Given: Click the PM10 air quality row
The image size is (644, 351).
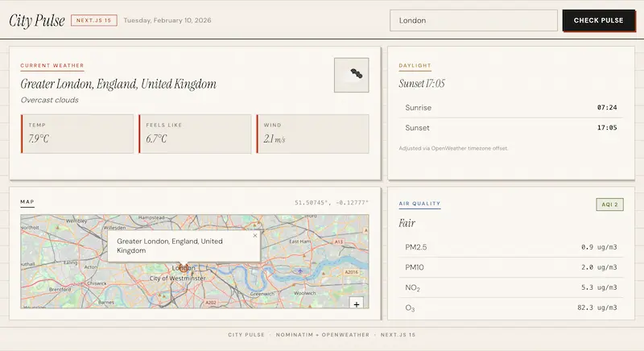Looking at the screenshot, I should point(511,267).
